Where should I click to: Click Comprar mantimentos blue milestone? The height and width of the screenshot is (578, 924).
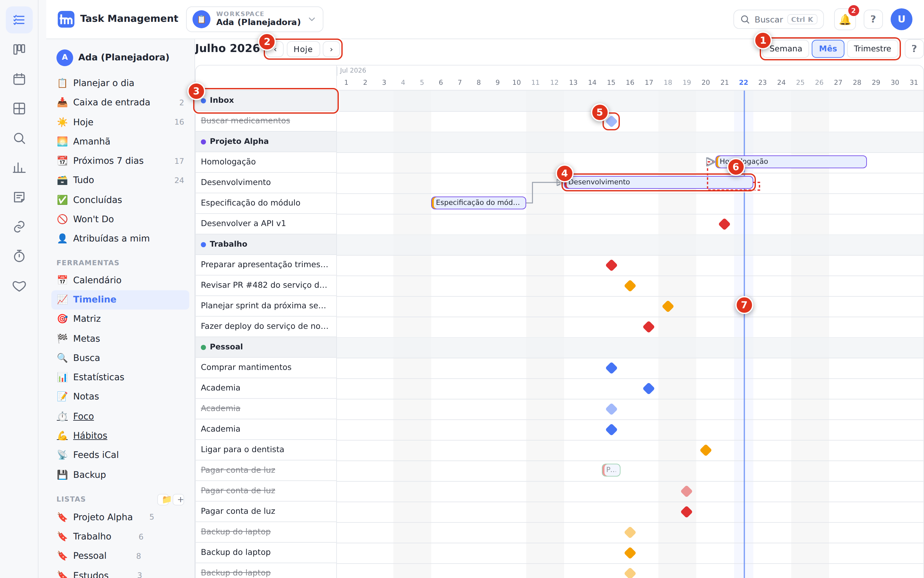point(611,368)
